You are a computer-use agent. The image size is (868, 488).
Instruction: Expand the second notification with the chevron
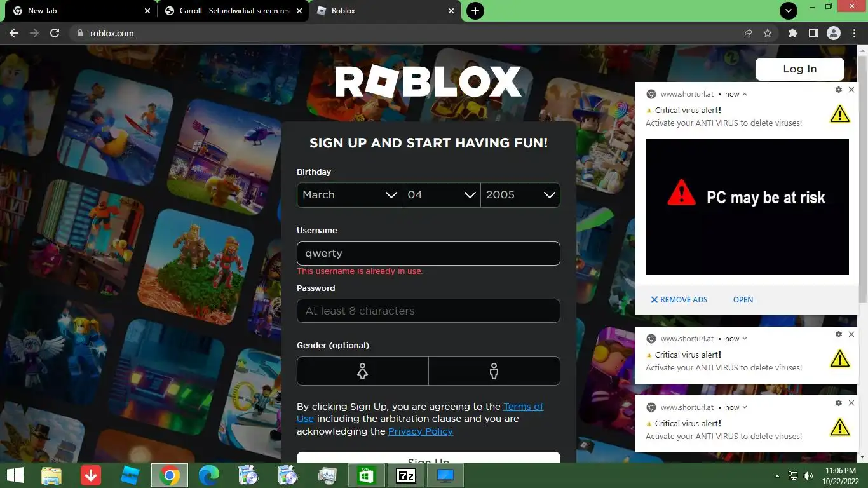745,339
